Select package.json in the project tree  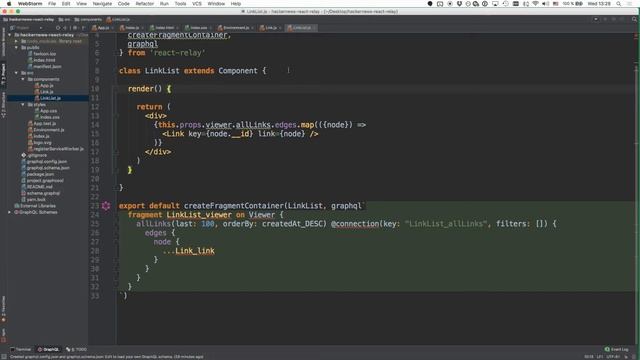[x=40, y=174]
